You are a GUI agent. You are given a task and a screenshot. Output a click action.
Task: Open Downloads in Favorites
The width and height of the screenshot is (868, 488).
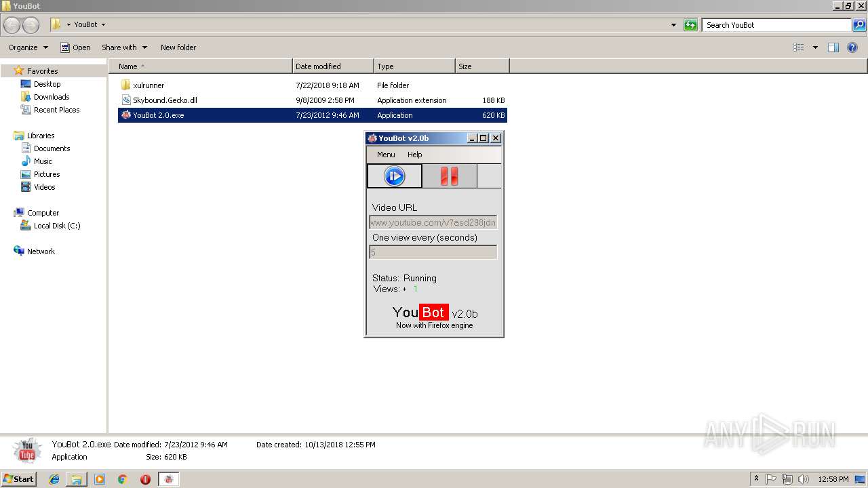coord(52,97)
